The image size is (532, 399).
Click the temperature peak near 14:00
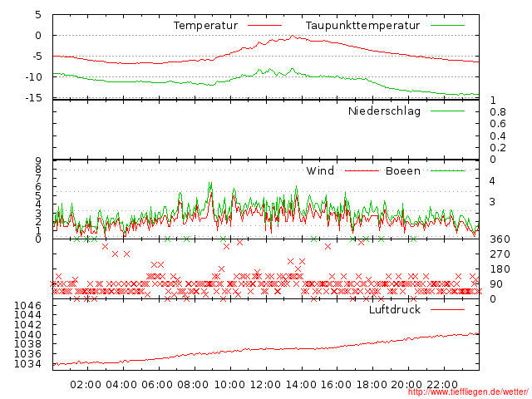(293, 36)
